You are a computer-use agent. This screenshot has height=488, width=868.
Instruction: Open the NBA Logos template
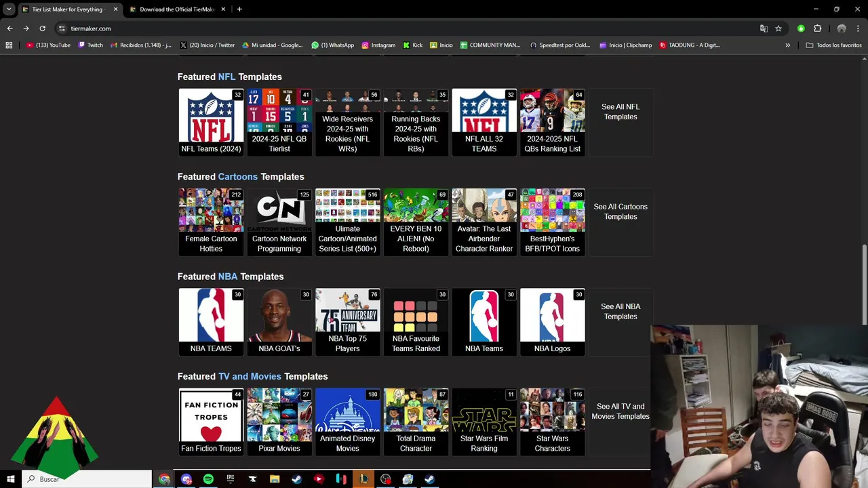tap(552, 322)
